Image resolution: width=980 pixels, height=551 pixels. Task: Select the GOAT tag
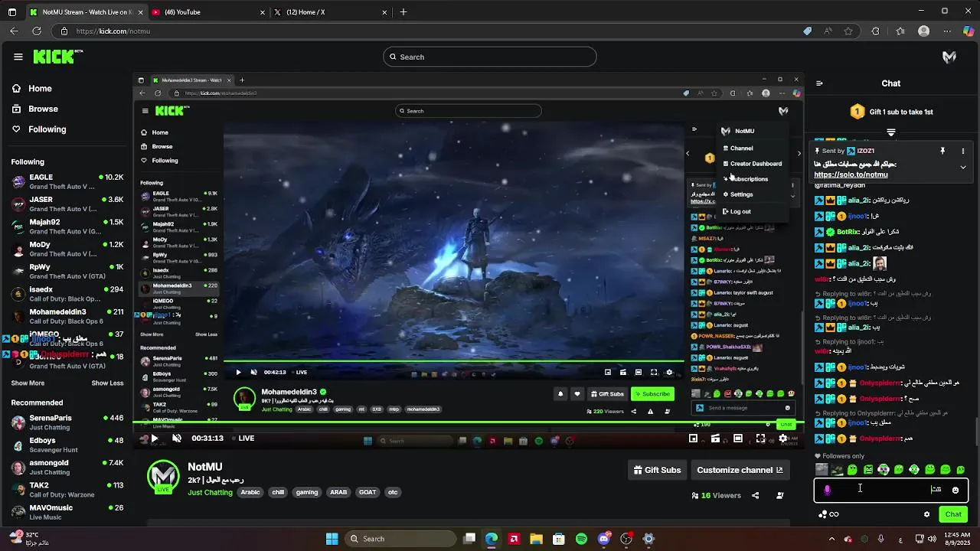click(x=367, y=492)
